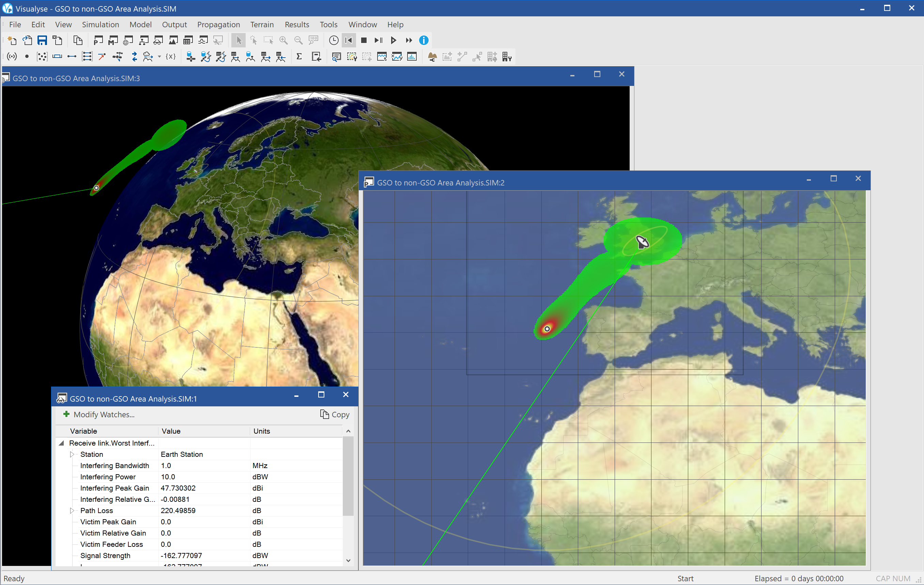Click the blue information icon
Image resolution: width=924 pixels, height=585 pixels.
tap(423, 40)
